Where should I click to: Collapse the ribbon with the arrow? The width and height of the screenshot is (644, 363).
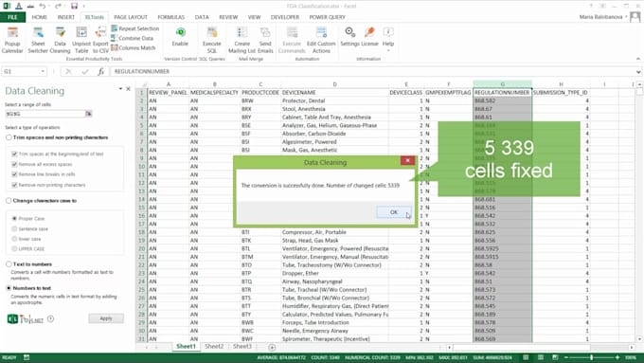[x=638, y=59]
